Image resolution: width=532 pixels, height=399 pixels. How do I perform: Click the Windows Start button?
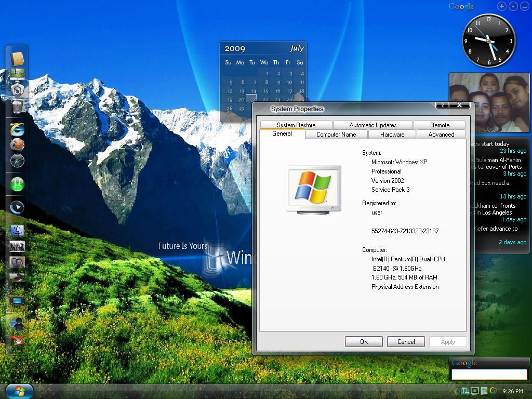(18, 391)
